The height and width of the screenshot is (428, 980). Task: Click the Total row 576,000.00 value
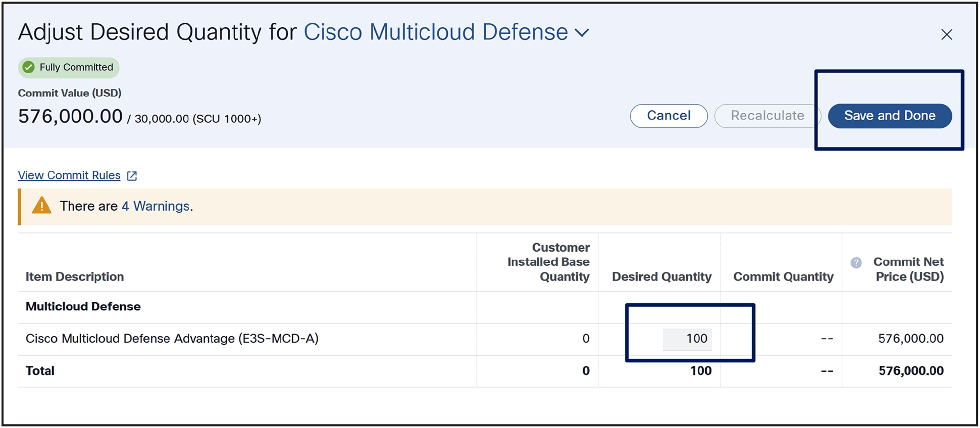tap(911, 371)
